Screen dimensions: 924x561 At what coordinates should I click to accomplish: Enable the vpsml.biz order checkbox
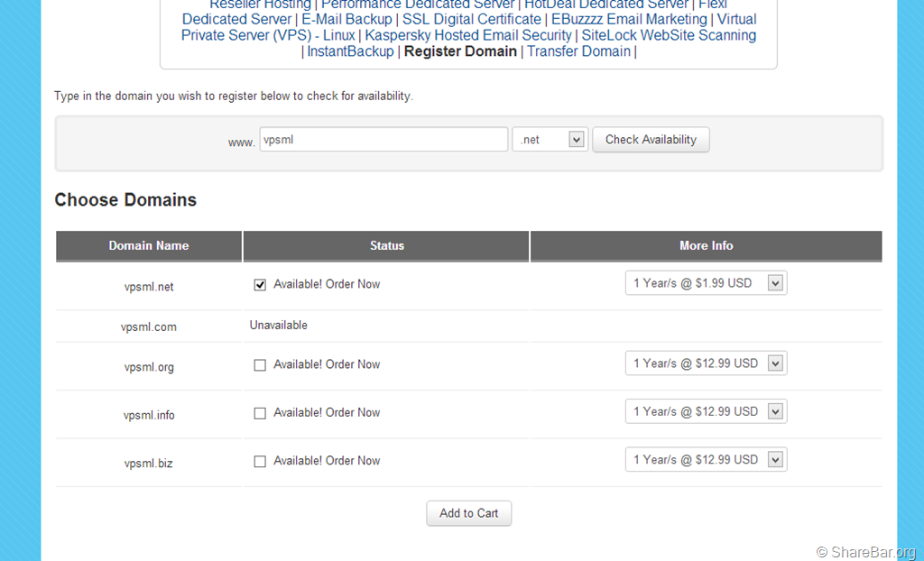tap(260, 462)
